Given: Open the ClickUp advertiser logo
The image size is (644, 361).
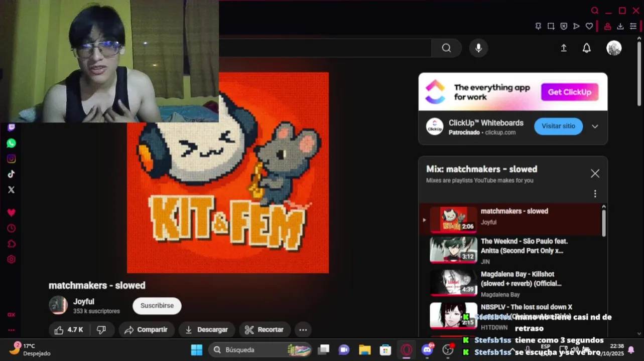Looking at the screenshot, I should 435,126.
